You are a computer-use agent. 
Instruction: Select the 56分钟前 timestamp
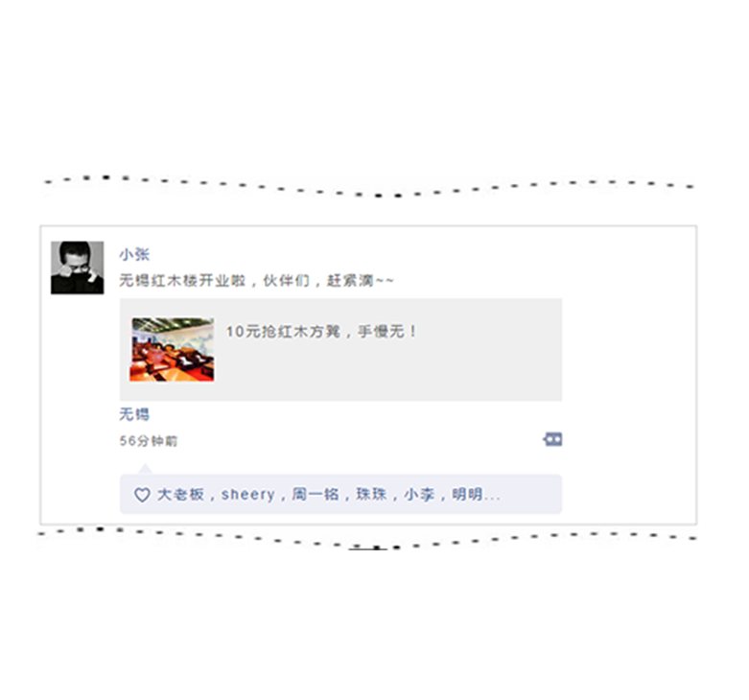point(148,441)
